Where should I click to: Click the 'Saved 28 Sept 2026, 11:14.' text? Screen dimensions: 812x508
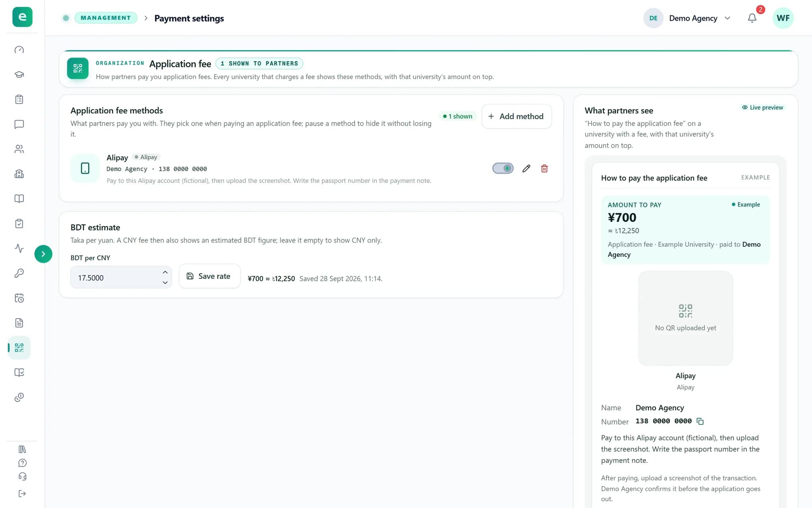(341, 279)
